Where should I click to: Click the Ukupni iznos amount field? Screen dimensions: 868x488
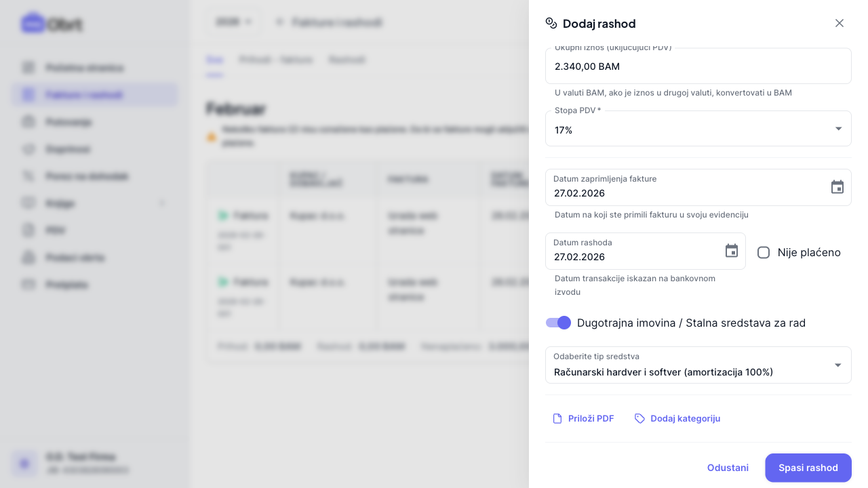coord(698,66)
